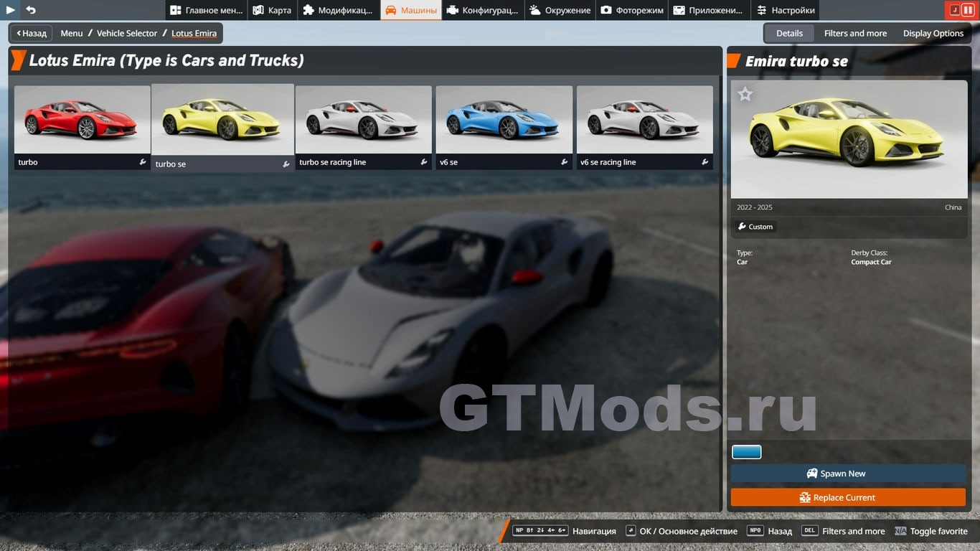Toggle favorite star on Emira preview
The width and height of the screenshot is (980, 551).
pyautogui.click(x=745, y=94)
